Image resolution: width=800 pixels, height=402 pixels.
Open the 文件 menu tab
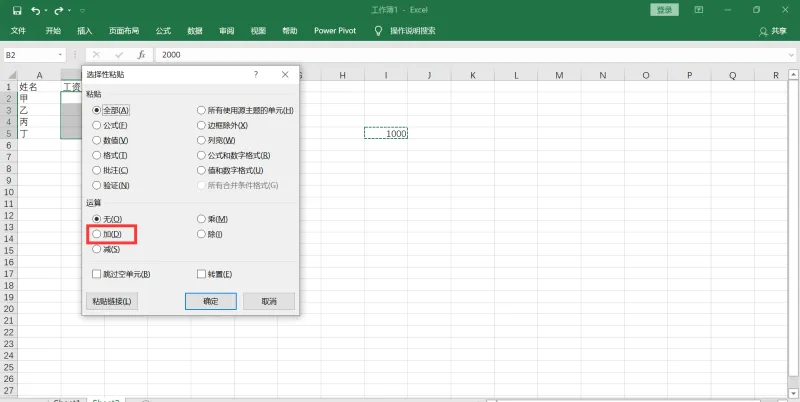[x=18, y=31]
